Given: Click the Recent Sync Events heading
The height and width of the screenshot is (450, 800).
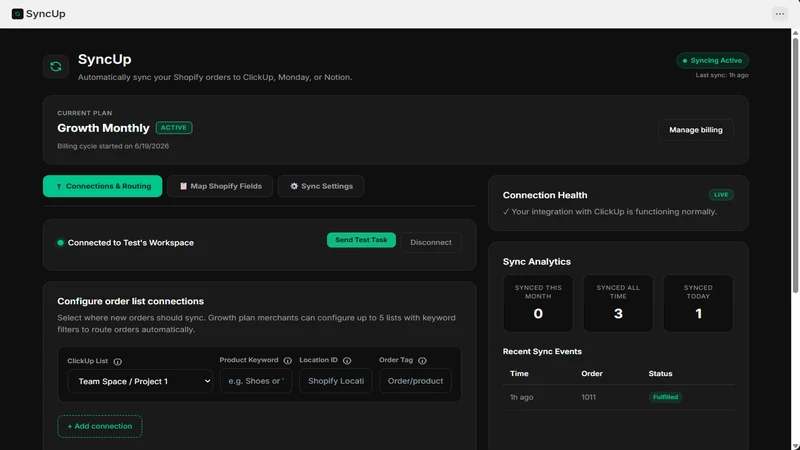Looking at the screenshot, I should 542,351.
